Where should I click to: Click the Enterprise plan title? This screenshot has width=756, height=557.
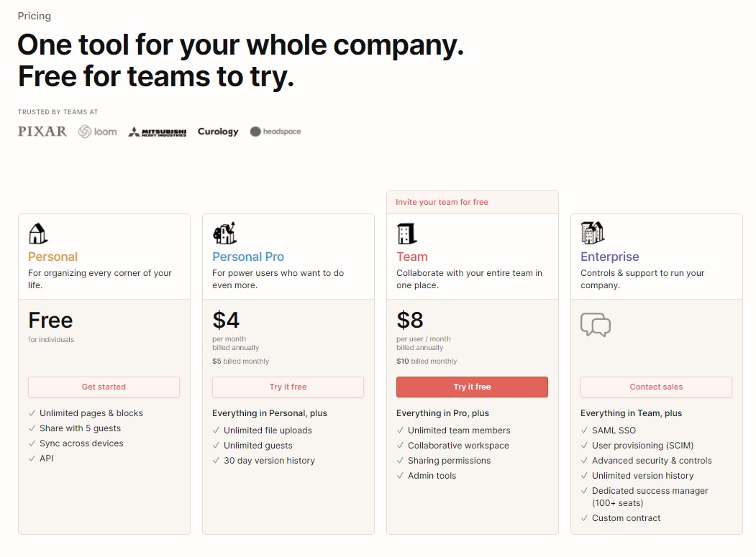coord(610,257)
